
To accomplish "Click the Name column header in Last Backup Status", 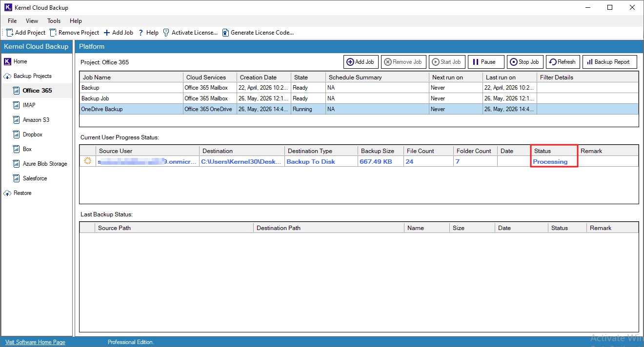I will pyautogui.click(x=427, y=228).
